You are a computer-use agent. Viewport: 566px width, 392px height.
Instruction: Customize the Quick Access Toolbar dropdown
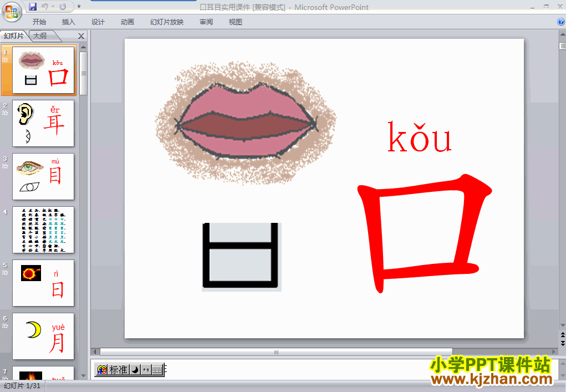(x=79, y=7)
